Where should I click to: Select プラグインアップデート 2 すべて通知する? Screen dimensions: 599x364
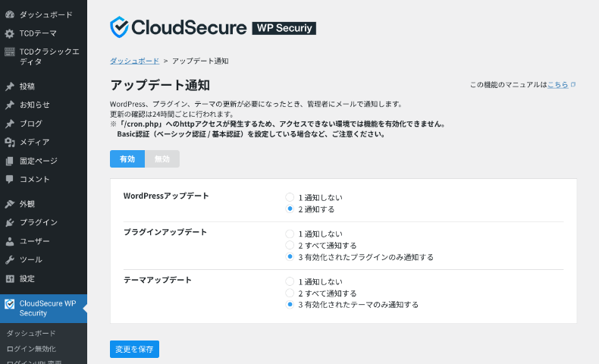click(290, 245)
